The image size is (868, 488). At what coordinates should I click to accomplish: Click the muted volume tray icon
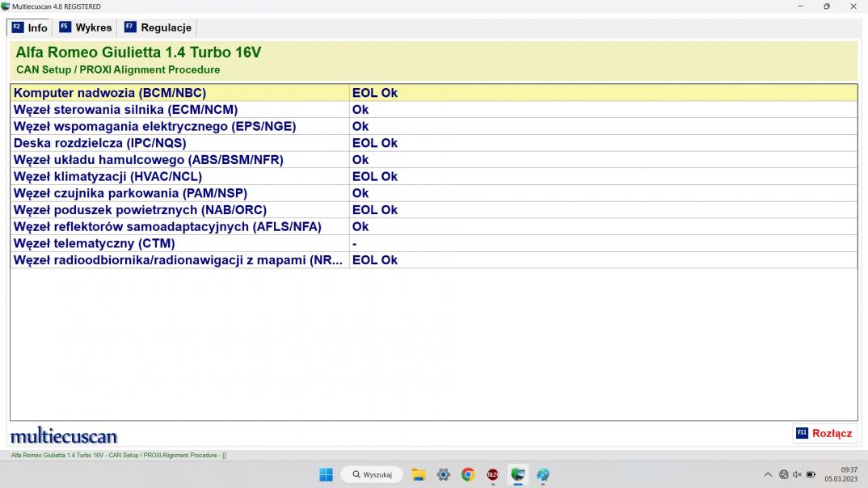tap(797, 475)
